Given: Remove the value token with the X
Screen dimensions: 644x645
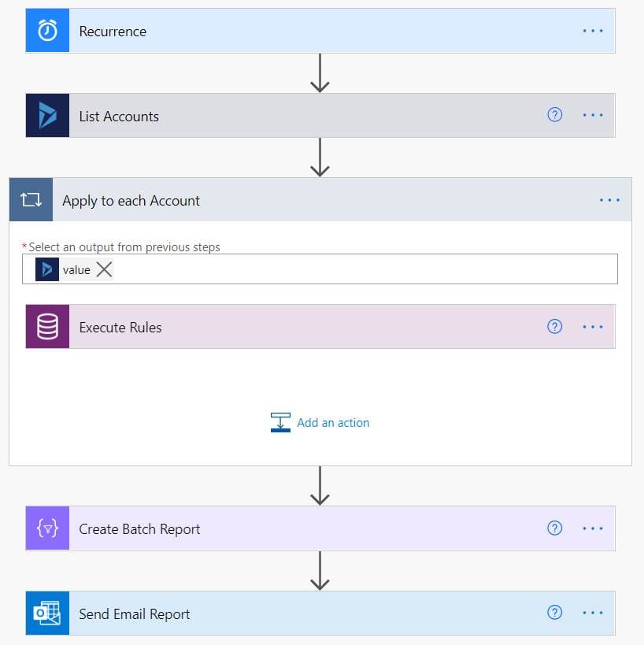Looking at the screenshot, I should pos(104,269).
